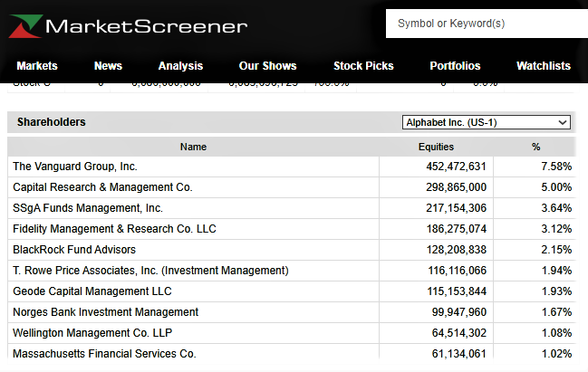Click T. Rowe Price Associates, Inc.
This screenshot has height=372, width=588.
150,271
